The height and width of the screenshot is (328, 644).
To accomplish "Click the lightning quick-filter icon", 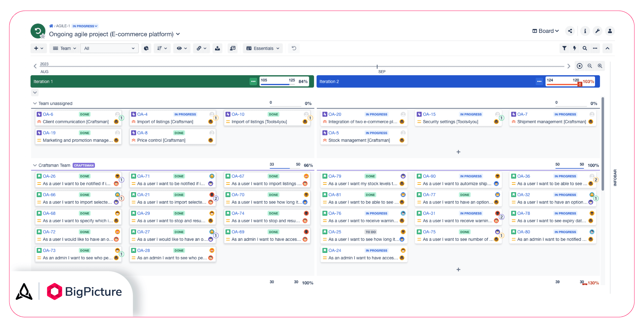I will pos(575,48).
